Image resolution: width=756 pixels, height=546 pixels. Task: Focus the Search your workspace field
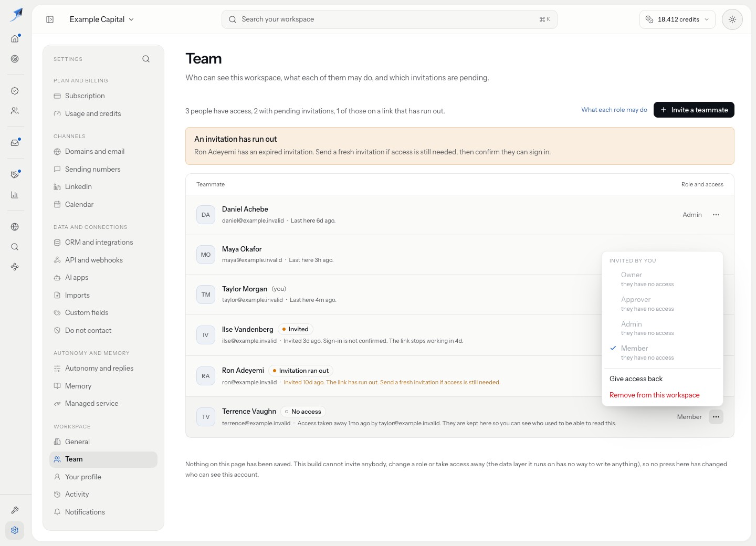tap(389, 19)
